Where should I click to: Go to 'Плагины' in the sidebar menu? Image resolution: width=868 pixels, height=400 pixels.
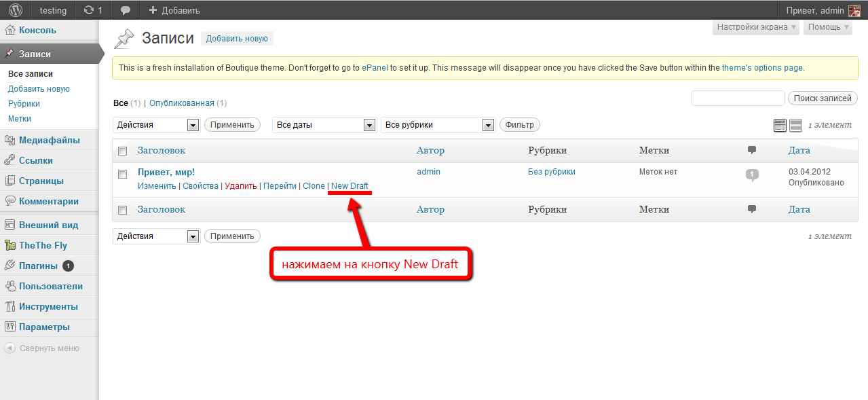(38, 266)
